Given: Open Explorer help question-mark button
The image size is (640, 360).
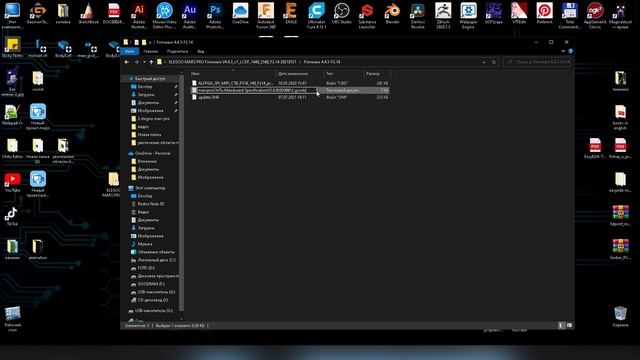Looking at the screenshot, I should [570, 51].
